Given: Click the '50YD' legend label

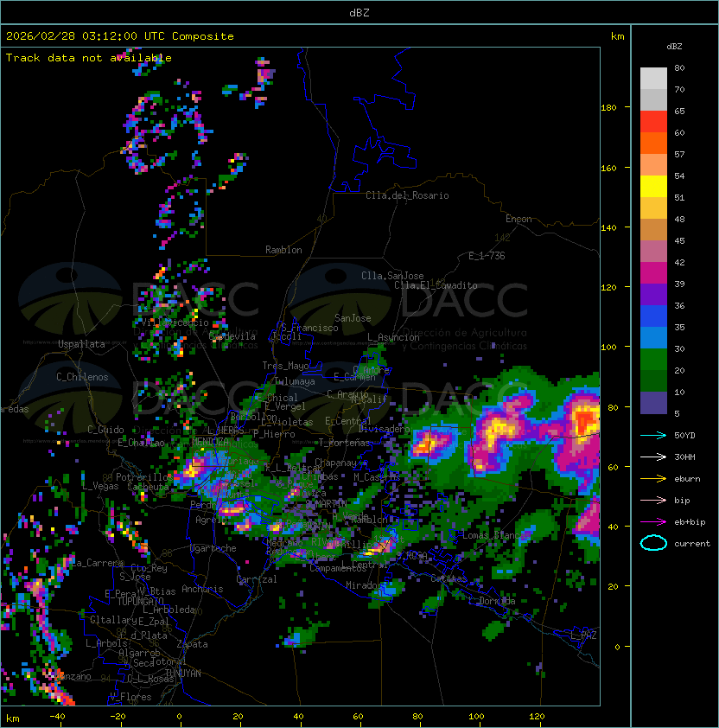Looking at the screenshot, I should point(684,436).
